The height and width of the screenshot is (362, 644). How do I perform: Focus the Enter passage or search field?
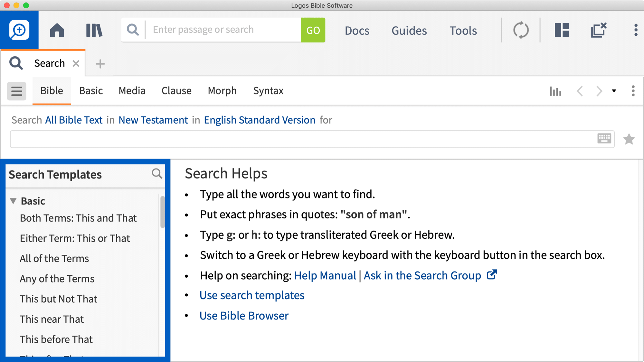[223, 30]
